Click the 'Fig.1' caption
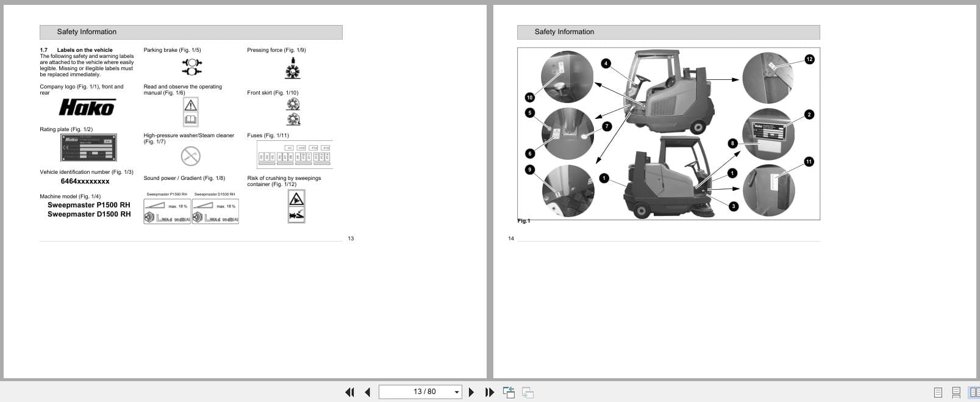The image size is (980, 402). click(x=524, y=221)
